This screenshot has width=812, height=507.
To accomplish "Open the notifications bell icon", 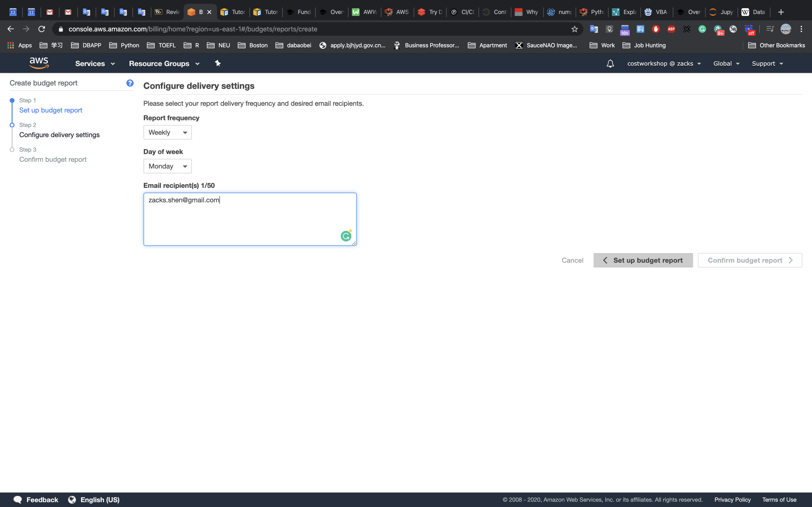I will [610, 63].
